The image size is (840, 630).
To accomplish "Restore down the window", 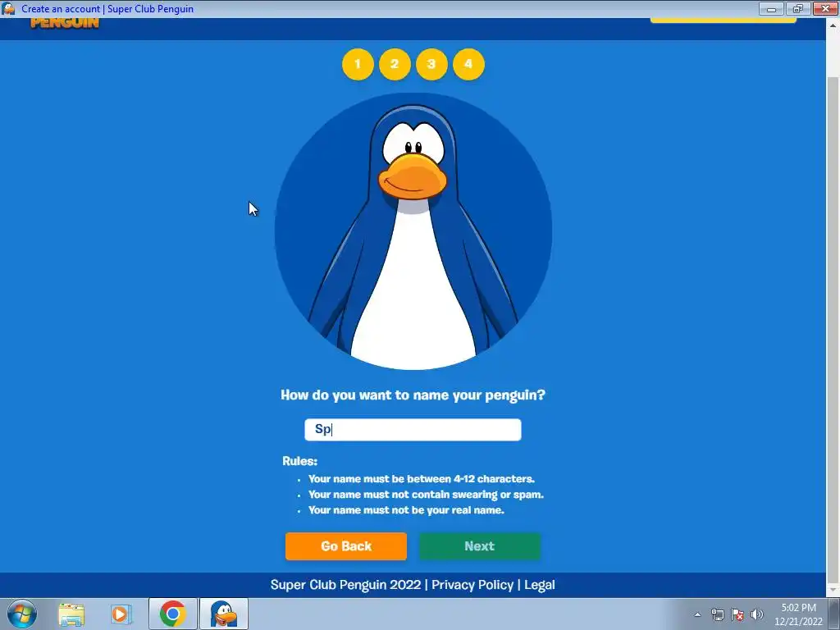I will 798,8.
